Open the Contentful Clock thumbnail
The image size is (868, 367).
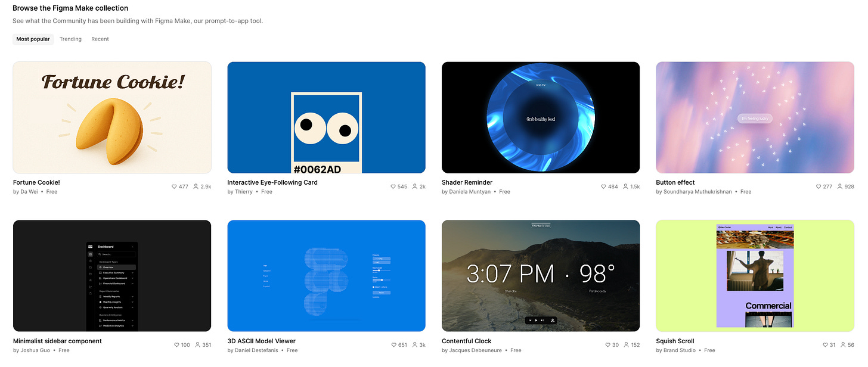[x=541, y=276]
